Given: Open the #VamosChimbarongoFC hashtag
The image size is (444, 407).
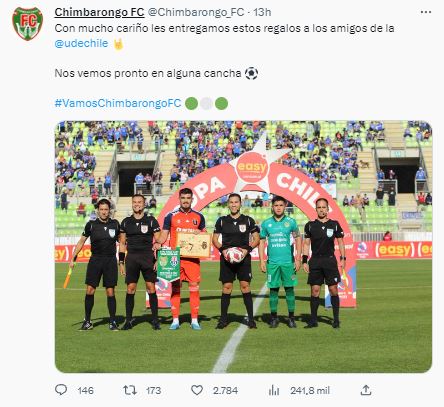Looking at the screenshot, I should pos(118,103).
